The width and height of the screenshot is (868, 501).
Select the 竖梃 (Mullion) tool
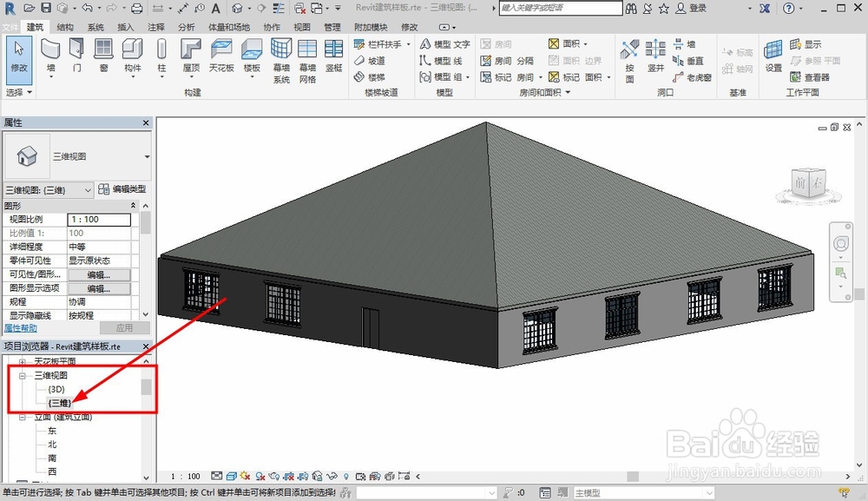[x=334, y=56]
